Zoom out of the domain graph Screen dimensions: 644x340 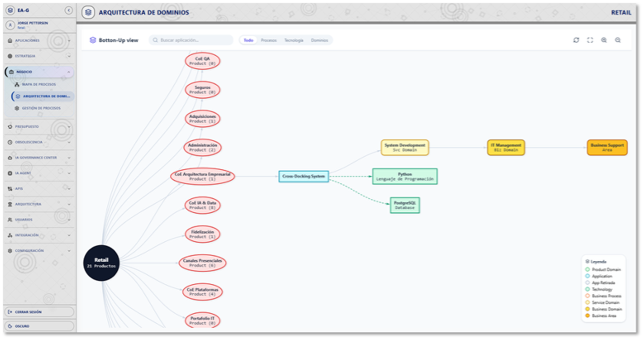coord(618,40)
